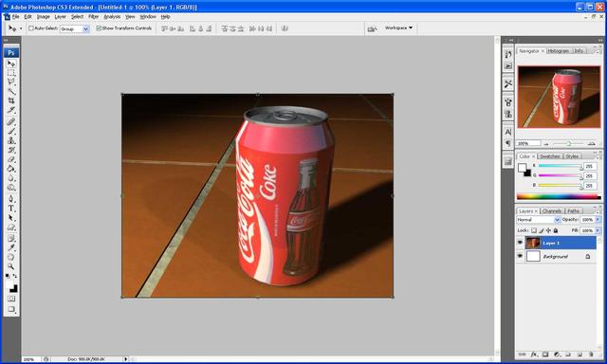
Task: Select the Slice tool
Action: click(x=11, y=110)
